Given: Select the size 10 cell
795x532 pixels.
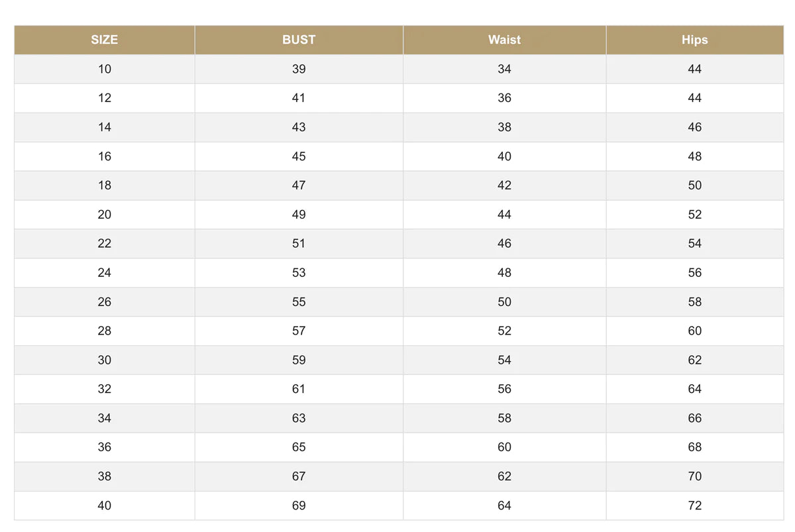Looking at the screenshot, I should 105,69.
